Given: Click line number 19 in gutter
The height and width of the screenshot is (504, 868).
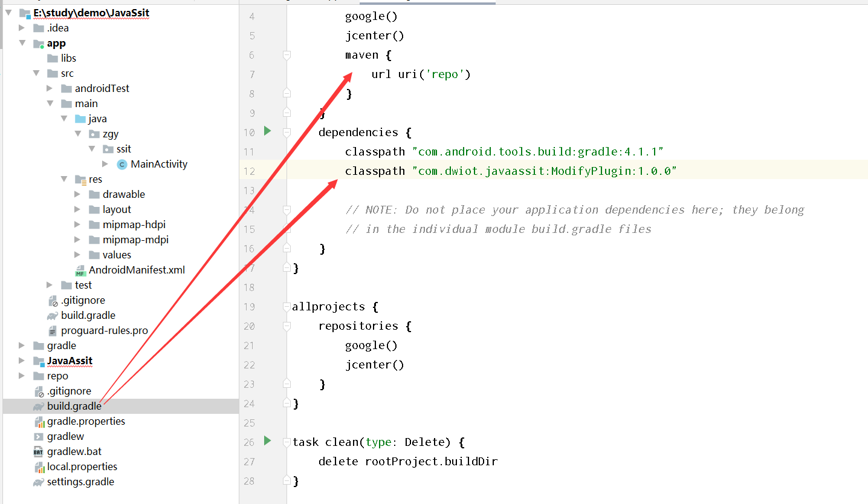Looking at the screenshot, I should coord(249,307).
